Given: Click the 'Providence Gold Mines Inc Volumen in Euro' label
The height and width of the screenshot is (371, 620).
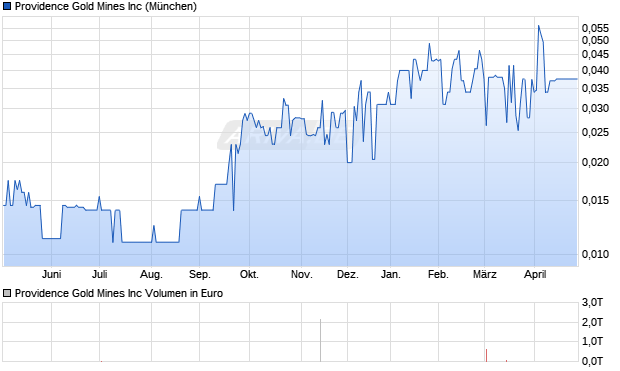Looking at the screenshot, I should click(119, 293).
